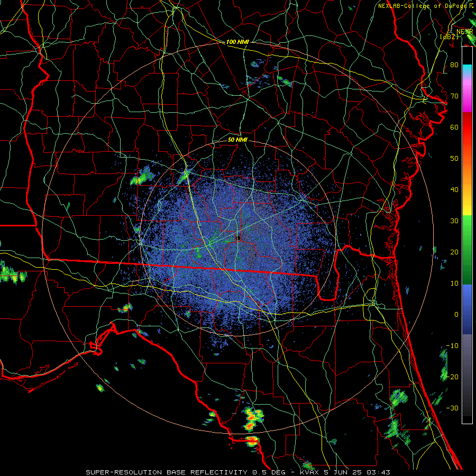Click the 20 value on the dBZ scale

click(454, 252)
